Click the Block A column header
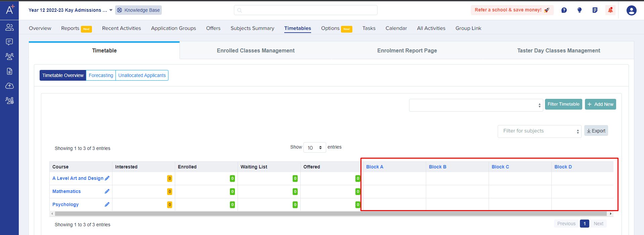Image resolution: width=644 pixels, height=235 pixels. click(375, 167)
